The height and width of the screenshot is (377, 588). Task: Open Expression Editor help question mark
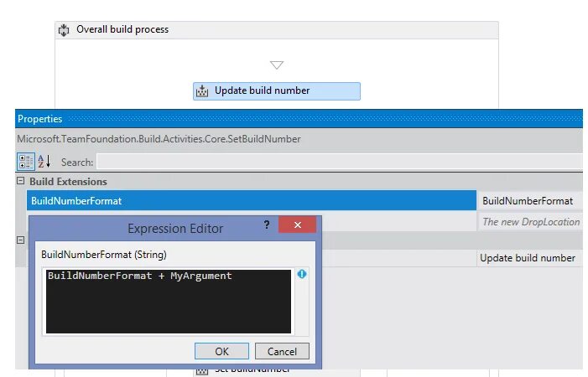click(x=267, y=225)
